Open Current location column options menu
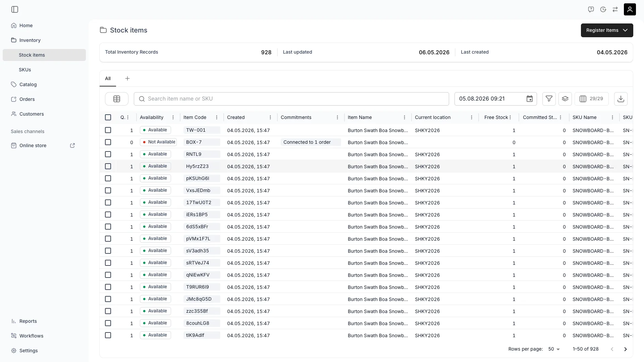Image resolution: width=644 pixels, height=362 pixels. (472, 117)
